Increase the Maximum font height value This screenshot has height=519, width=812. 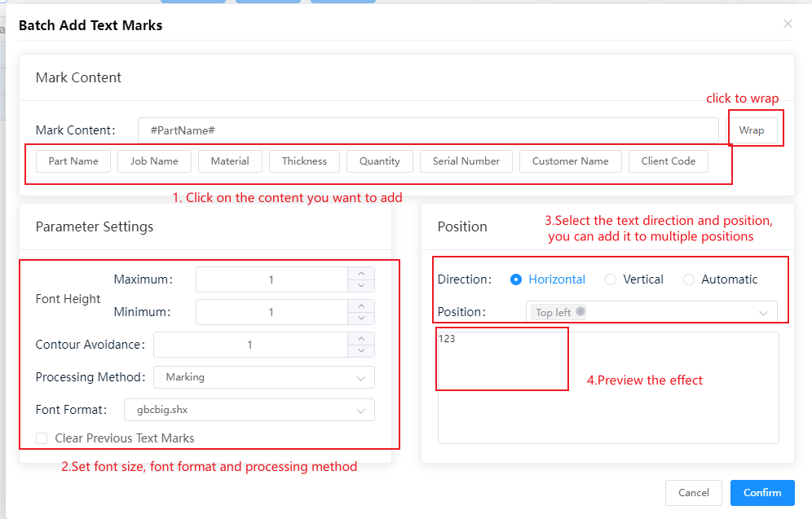[x=361, y=273]
